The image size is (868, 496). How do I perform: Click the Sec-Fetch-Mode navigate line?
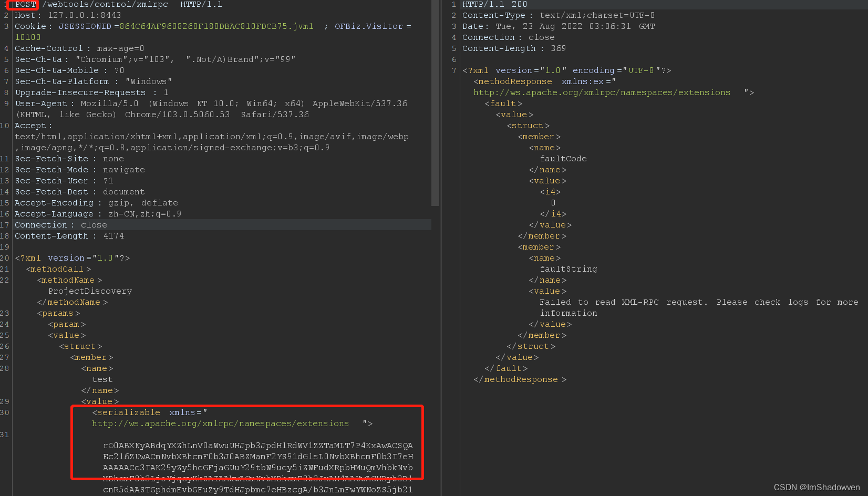(x=80, y=170)
